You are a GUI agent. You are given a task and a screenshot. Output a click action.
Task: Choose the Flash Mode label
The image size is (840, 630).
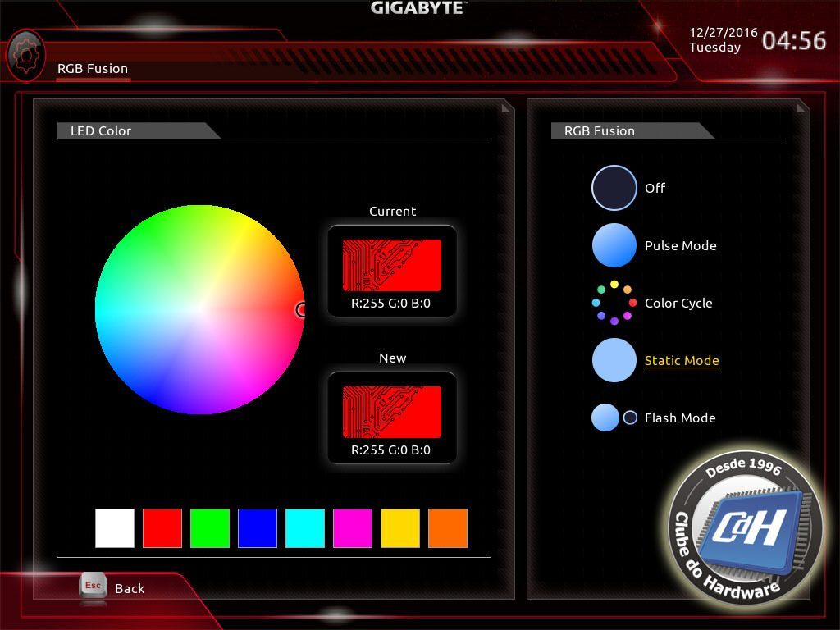coord(680,418)
